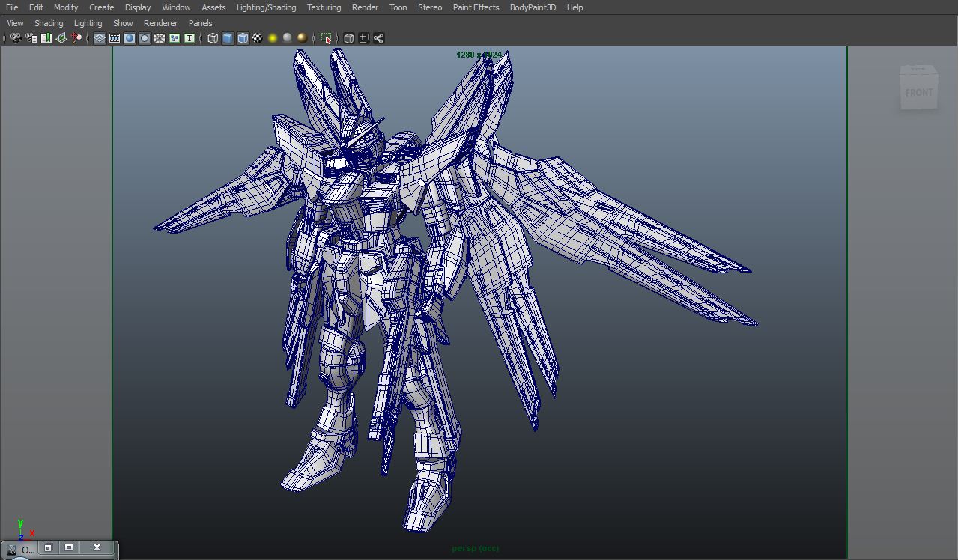
Task: Click the 2D Pan/Zoom icon
Action: coord(76,38)
